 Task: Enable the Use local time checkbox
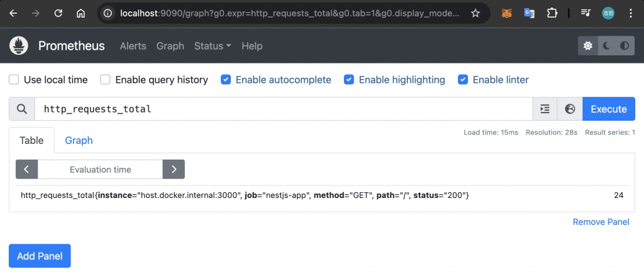click(14, 80)
